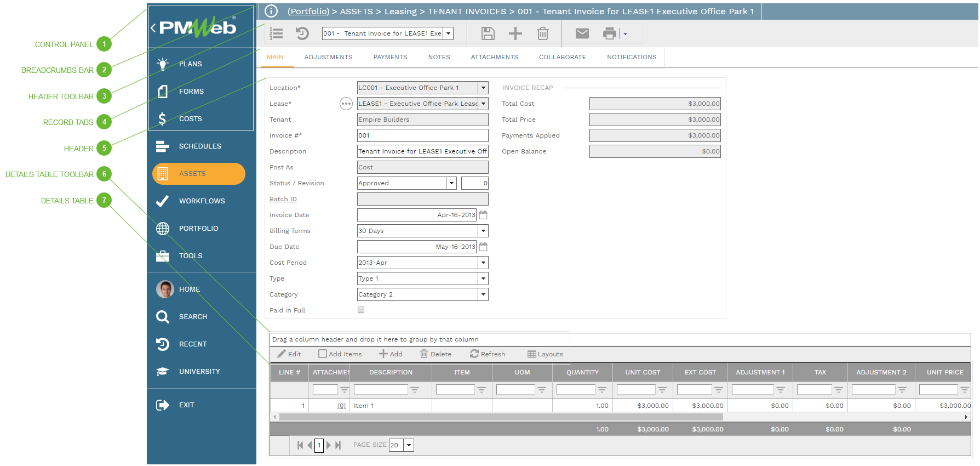
Task: Open the Type dropdown
Action: (483, 279)
